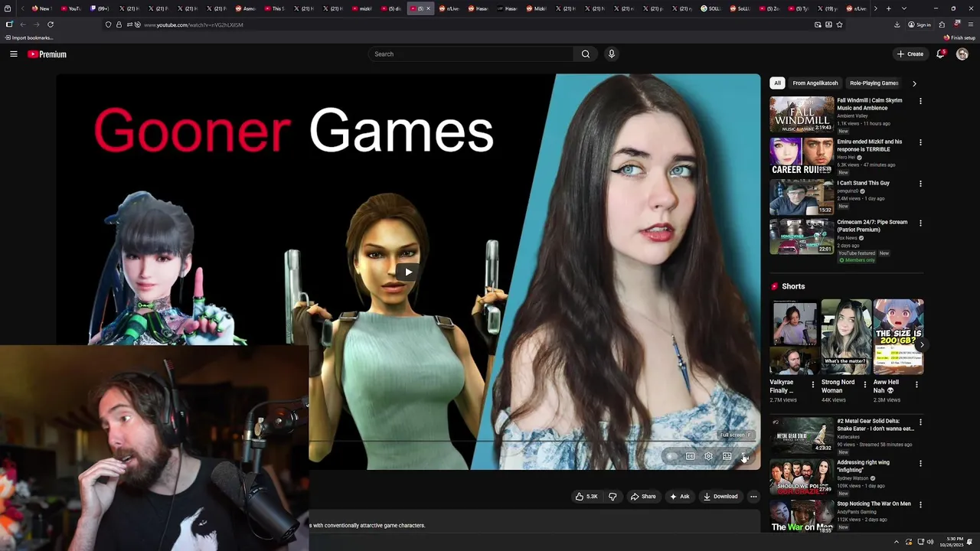Open Valkyrae Finally short thumbnail

tap(794, 337)
